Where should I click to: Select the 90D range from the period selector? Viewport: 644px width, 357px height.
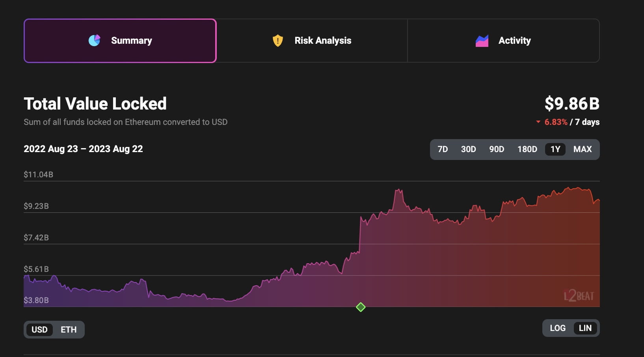click(497, 149)
